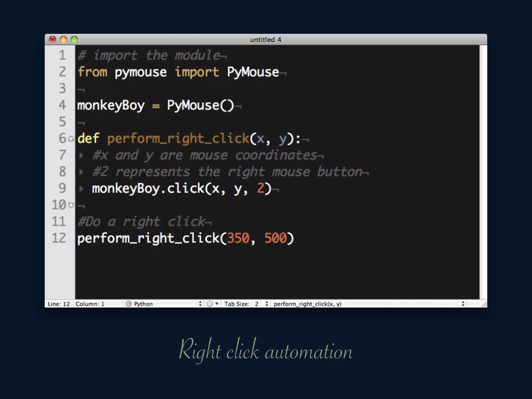
Task: Click line number 12 in the gutter
Action: 59,238
